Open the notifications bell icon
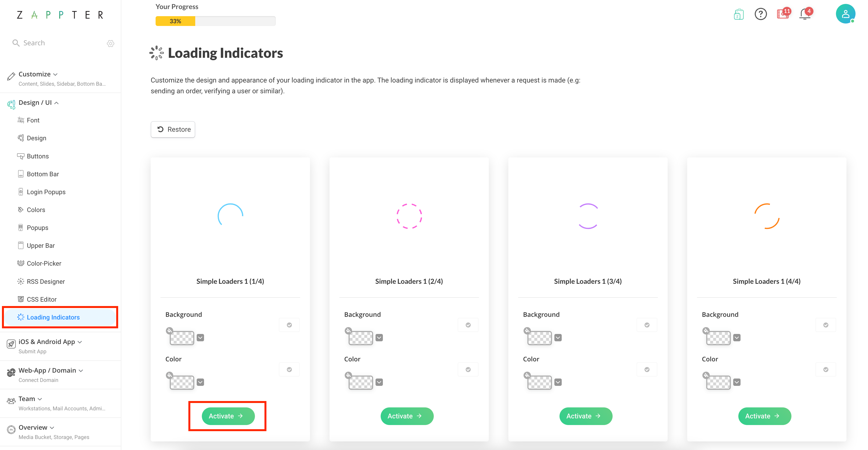 [x=805, y=14]
